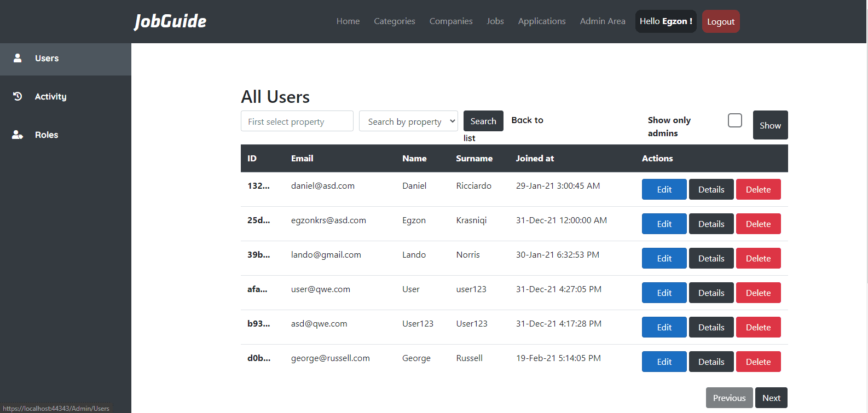868x413 pixels.
Task: Toggle the Show only admins checkbox
Action: pyautogui.click(x=734, y=120)
